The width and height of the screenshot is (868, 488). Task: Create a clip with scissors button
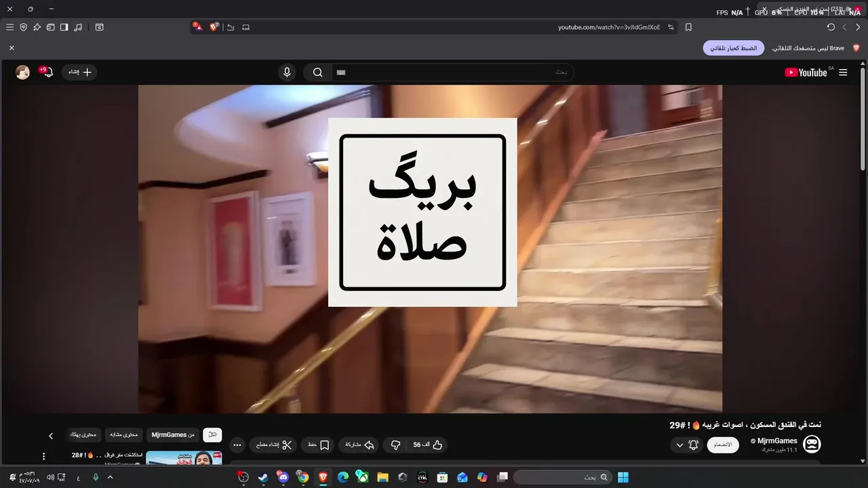click(x=274, y=445)
